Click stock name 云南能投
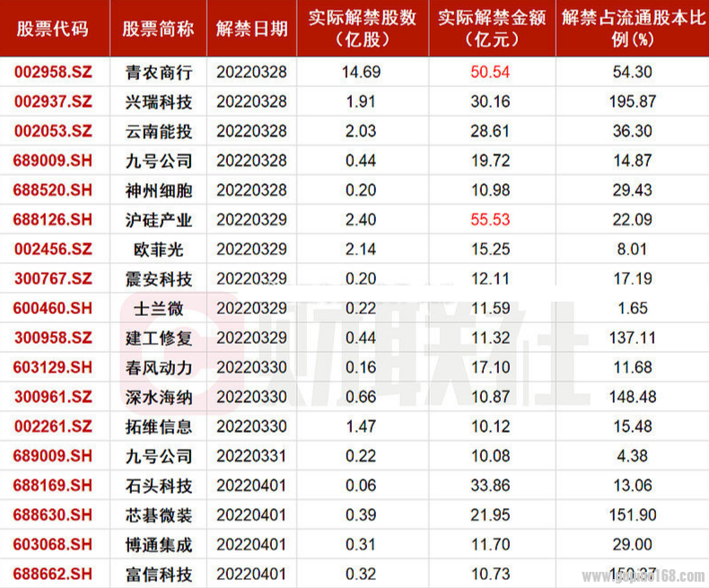 159,132
